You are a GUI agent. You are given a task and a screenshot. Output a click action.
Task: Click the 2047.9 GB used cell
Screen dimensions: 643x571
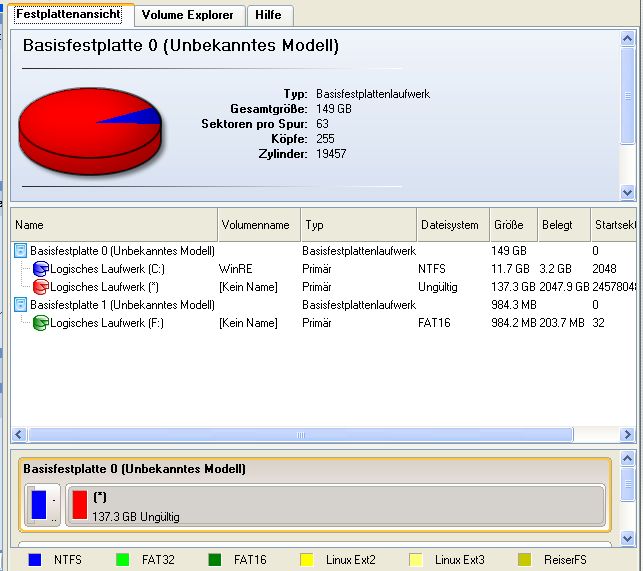[564, 287]
